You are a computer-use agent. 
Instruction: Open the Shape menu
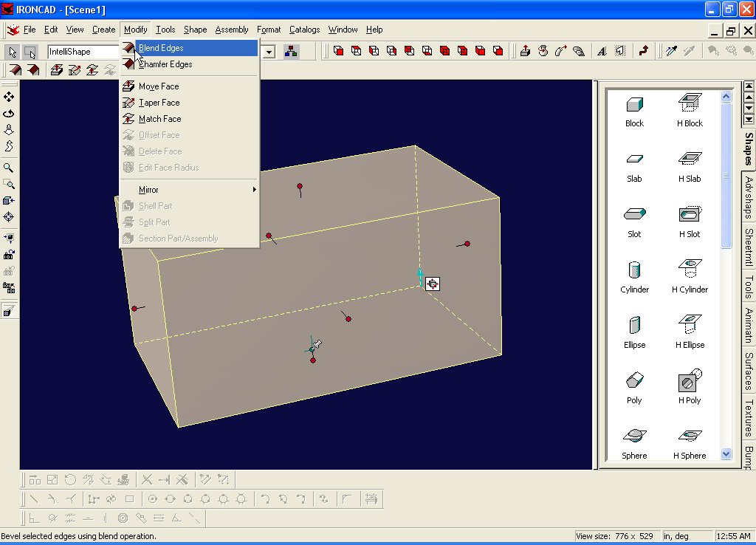coord(195,30)
